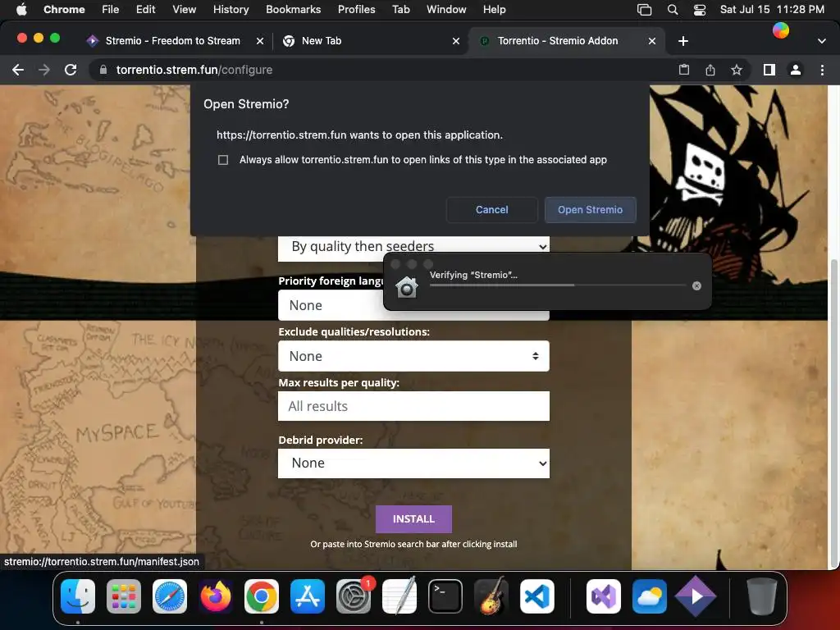Open the Trash in the dock
The height and width of the screenshot is (630, 840).
(x=762, y=596)
